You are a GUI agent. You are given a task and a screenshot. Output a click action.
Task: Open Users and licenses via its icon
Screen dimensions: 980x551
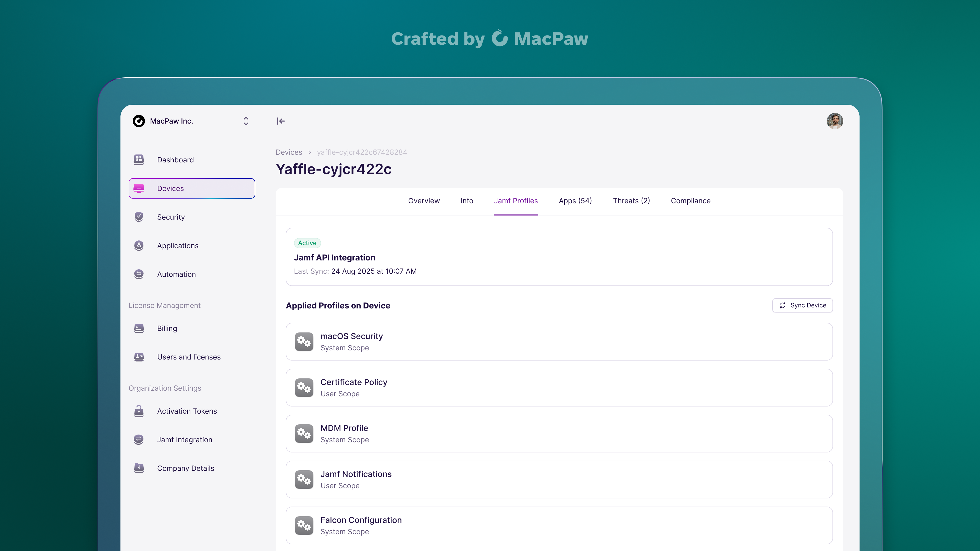point(139,357)
